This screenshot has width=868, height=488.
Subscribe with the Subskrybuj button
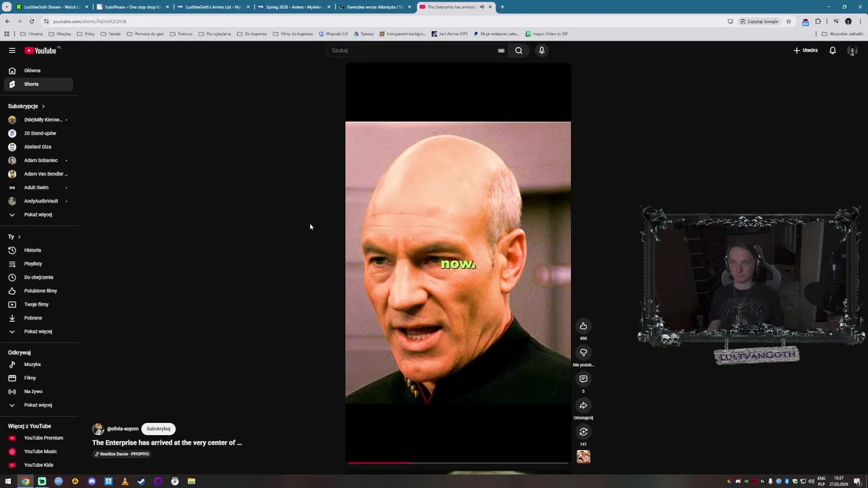coord(159,428)
